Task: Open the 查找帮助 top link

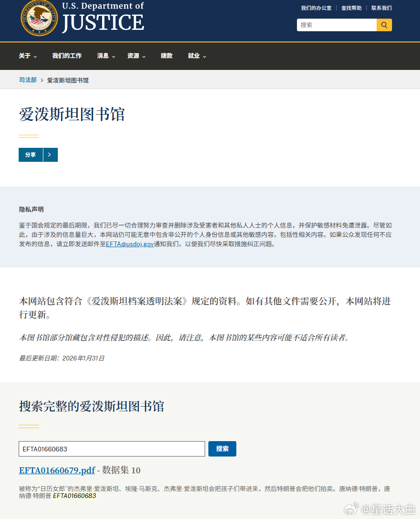Action: pos(351,8)
